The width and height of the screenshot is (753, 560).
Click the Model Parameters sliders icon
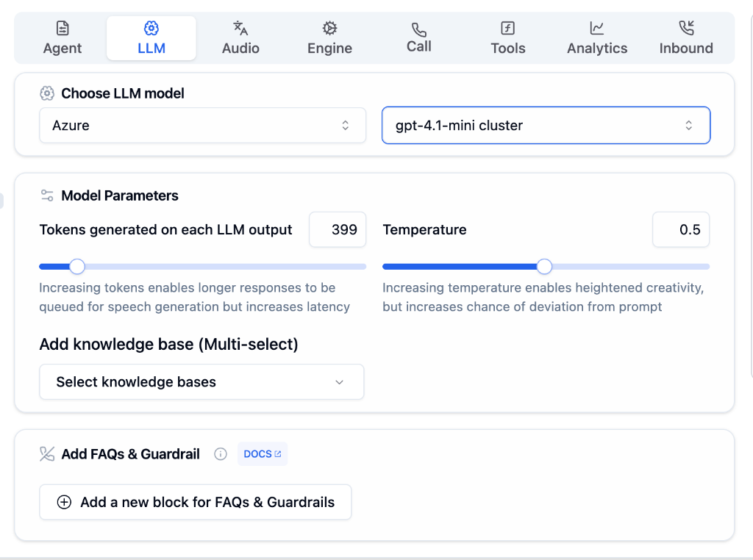click(x=46, y=195)
